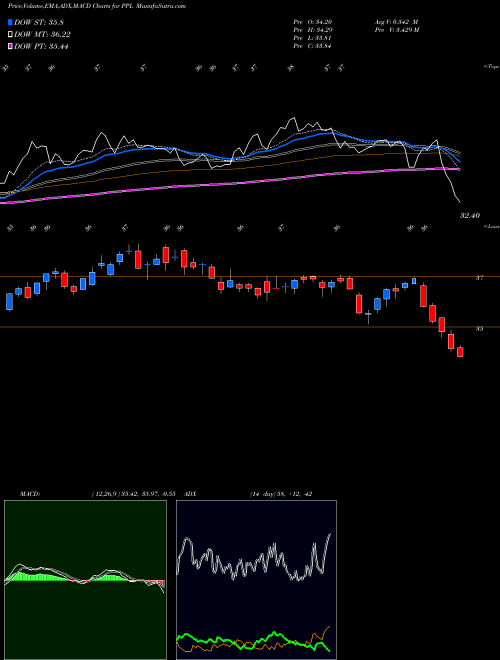Click the ADX (14 day) values text
500x660 pixels.
[x=281, y=494]
